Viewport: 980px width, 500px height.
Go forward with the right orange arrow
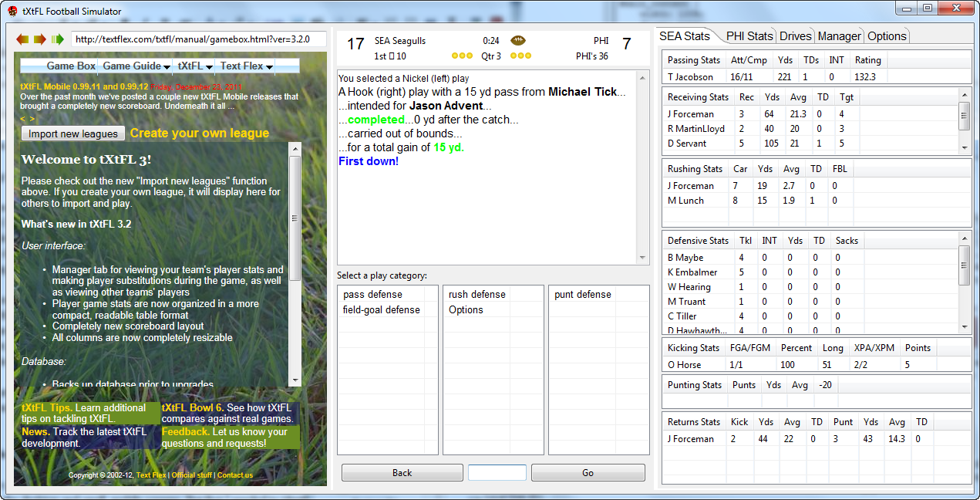click(40, 39)
